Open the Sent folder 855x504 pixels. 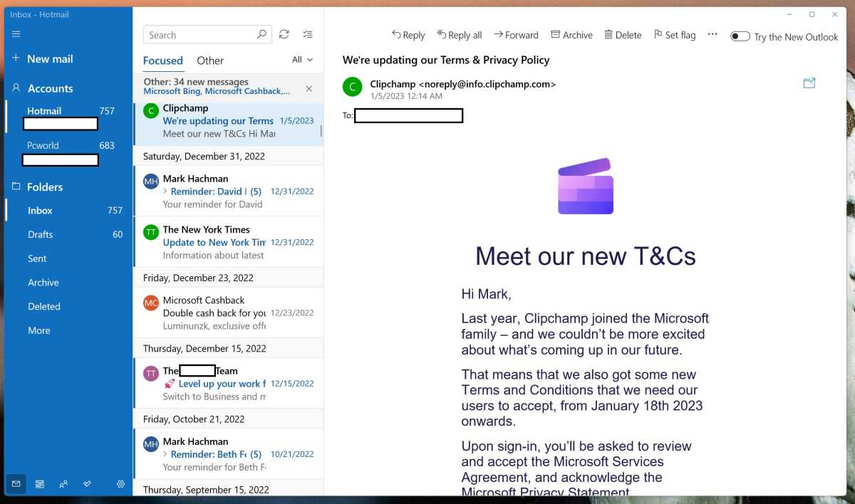(68, 258)
